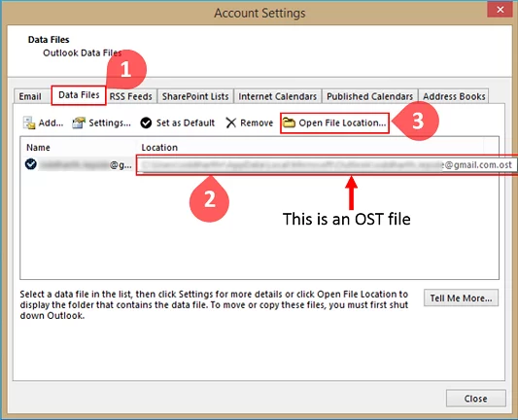This screenshot has height=420, width=518.
Task: Click the Add data file icon
Action: [x=29, y=122]
